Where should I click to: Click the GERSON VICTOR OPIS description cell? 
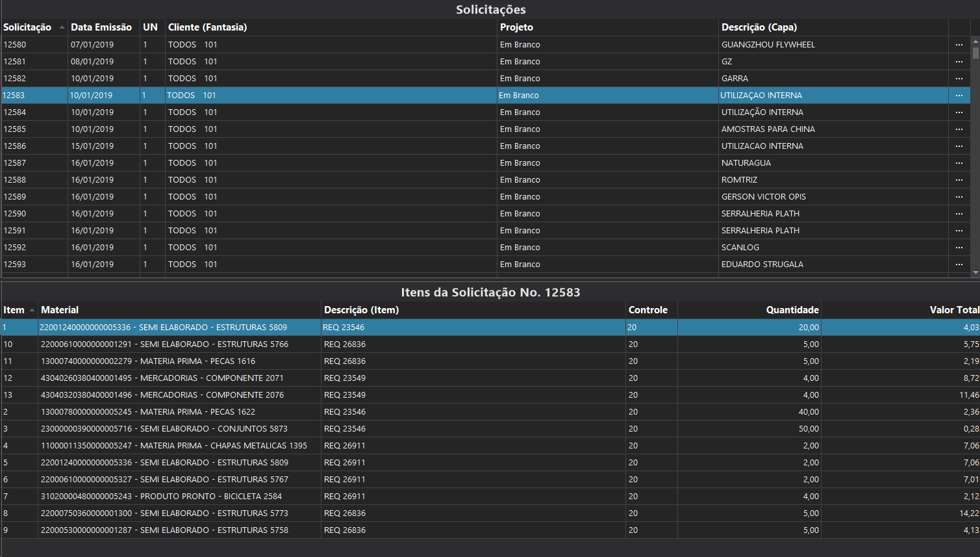(x=833, y=197)
